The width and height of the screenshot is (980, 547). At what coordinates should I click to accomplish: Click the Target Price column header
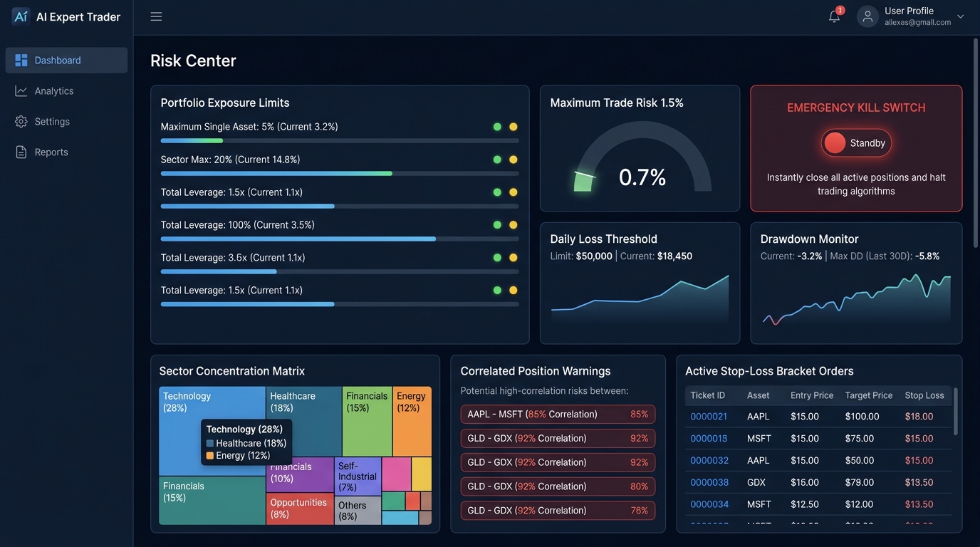(869, 395)
